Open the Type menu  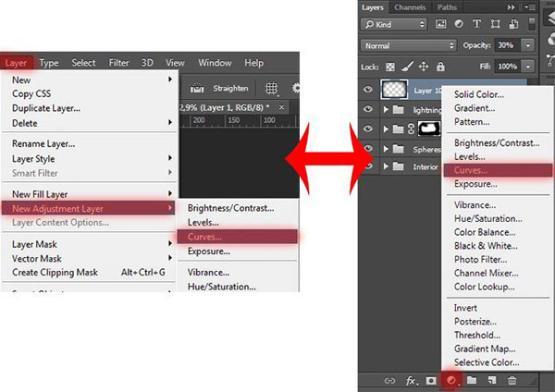coord(49,63)
